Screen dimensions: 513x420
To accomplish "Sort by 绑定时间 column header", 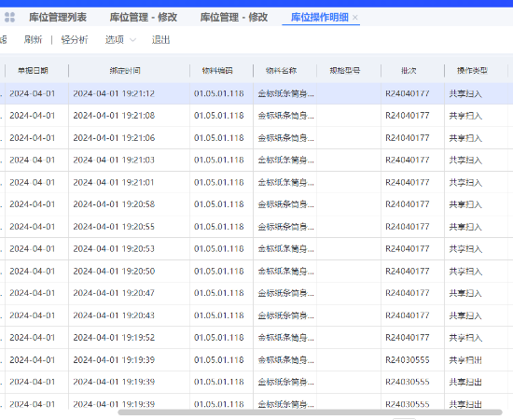I will coord(125,71).
